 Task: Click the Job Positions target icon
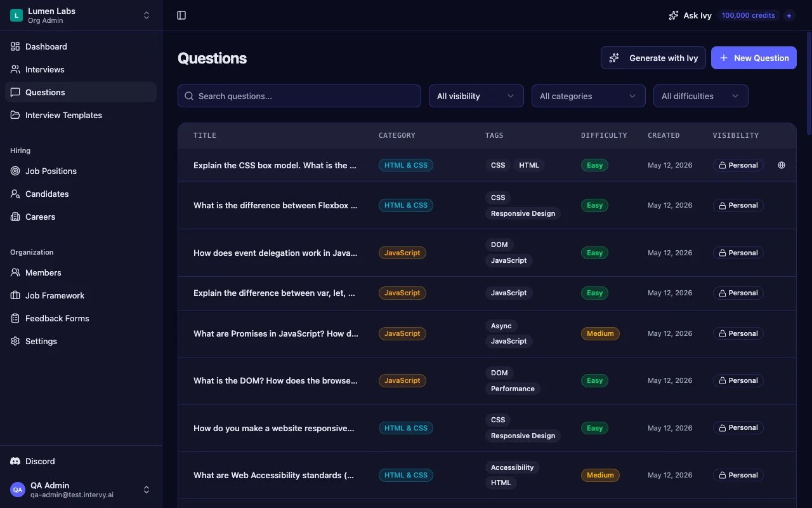(15, 171)
